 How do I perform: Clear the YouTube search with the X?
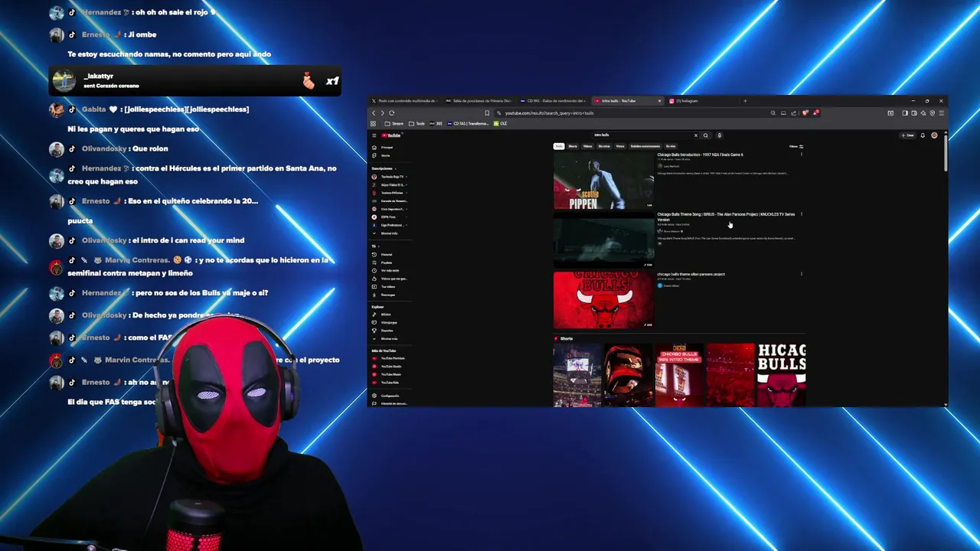coord(696,135)
